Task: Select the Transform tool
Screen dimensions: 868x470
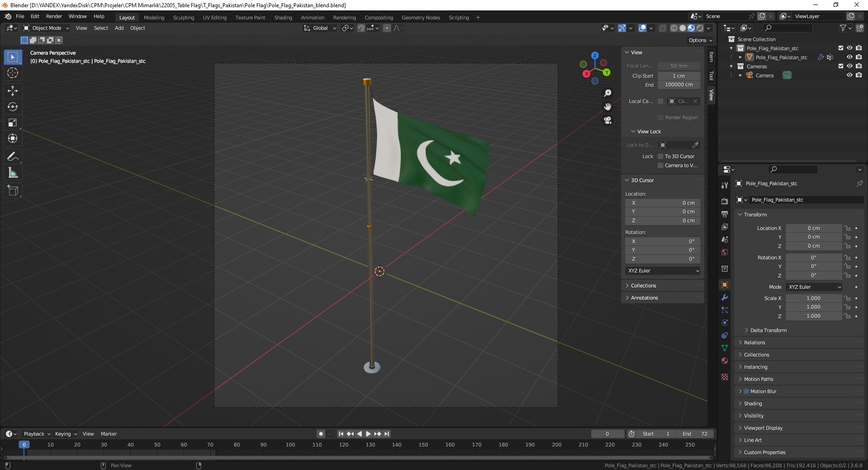Action: click(13, 138)
